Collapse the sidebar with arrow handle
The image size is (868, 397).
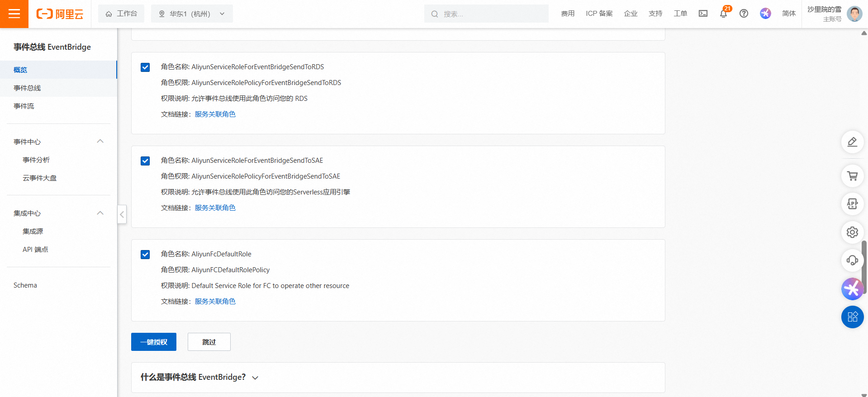tap(122, 214)
